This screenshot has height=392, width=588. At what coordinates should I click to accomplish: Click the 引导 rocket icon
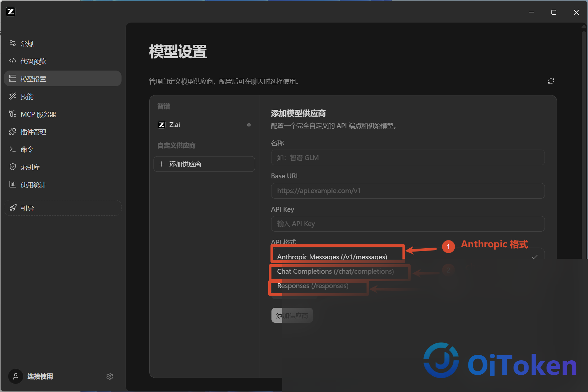pyautogui.click(x=13, y=208)
